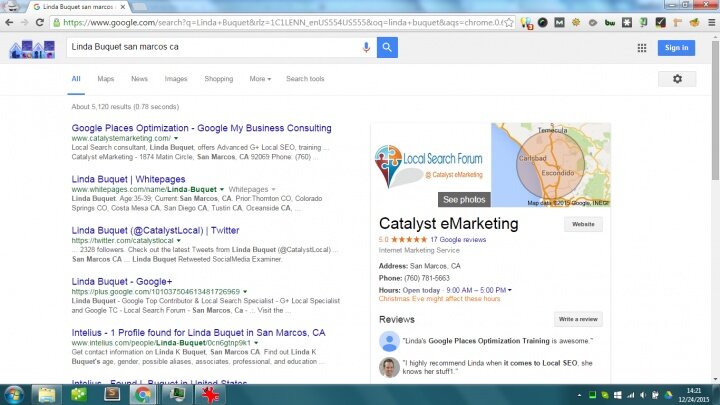Open Sublime Text from taskbar
This screenshot has width=720, height=405.
click(112, 395)
